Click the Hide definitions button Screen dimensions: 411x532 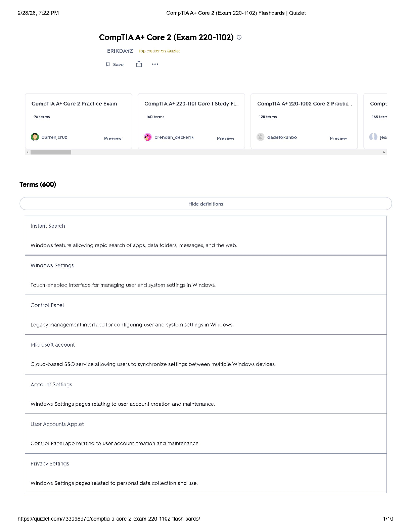coord(206,204)
